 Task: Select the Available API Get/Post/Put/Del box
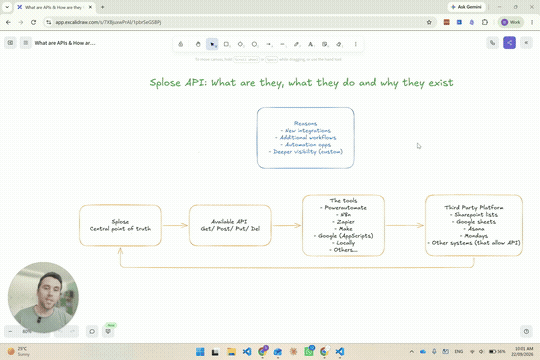click(x=230, y=225)
